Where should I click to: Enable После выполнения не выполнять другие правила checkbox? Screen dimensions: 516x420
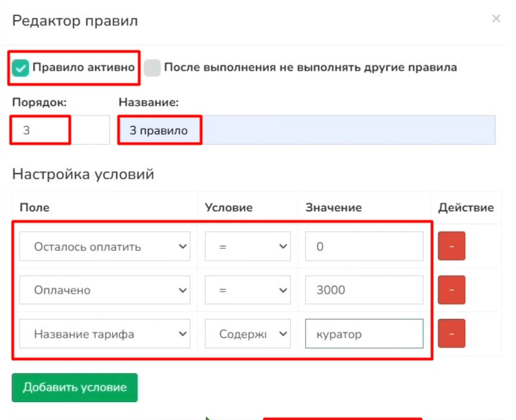tap(152, 68)
